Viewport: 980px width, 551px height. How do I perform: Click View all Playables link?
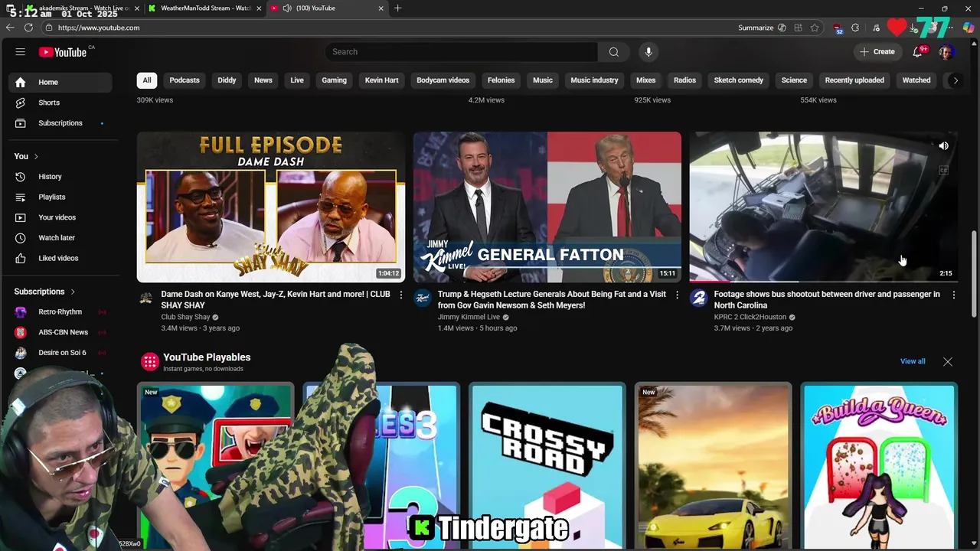click(x=913, y=361)
